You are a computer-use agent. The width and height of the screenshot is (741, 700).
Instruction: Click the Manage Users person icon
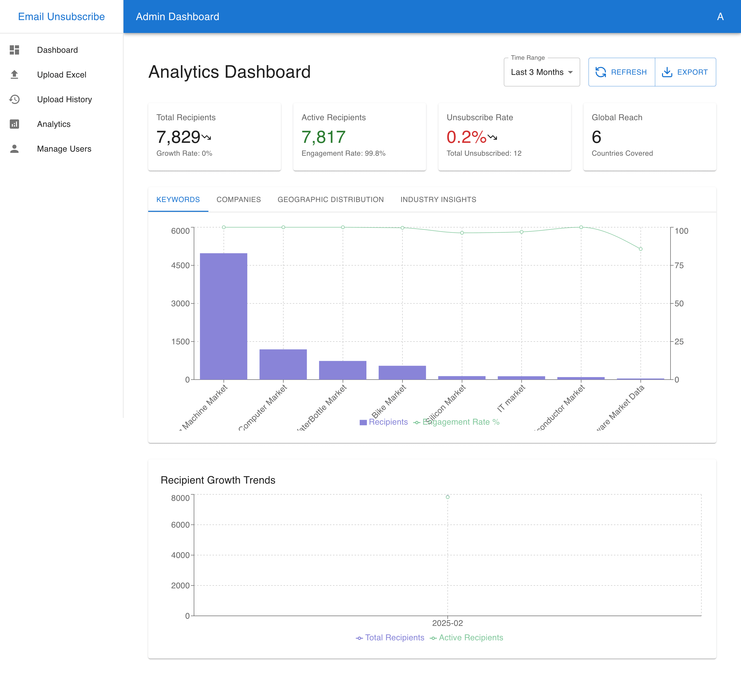[x=14, y=148]
